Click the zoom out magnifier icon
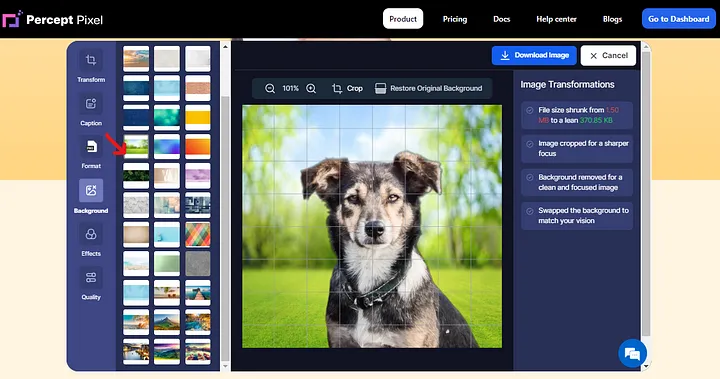The height and width of the screenshot is (379, 720). click(x=270, y=88)
